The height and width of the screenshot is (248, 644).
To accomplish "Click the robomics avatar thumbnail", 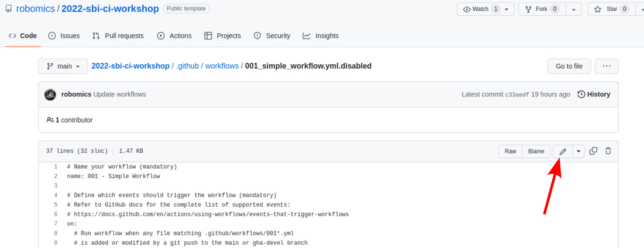I will point(50,94).
